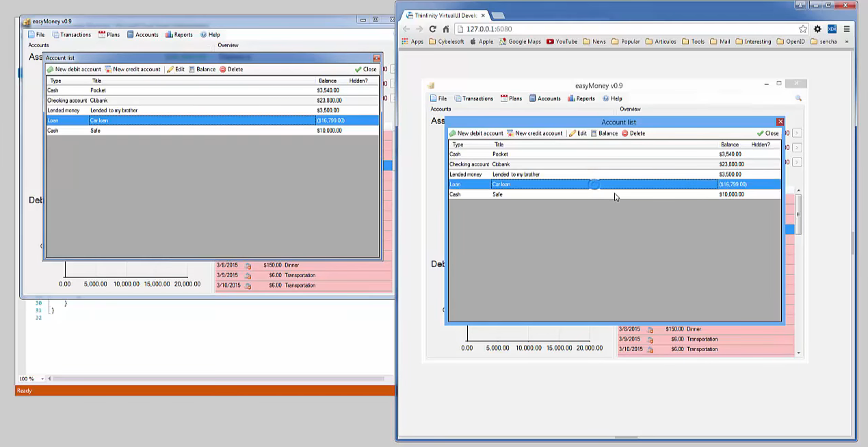Viewport: 868px width, 447px height.
Task: Select Car loan row in desktop Account list
Action: point(212,120)
